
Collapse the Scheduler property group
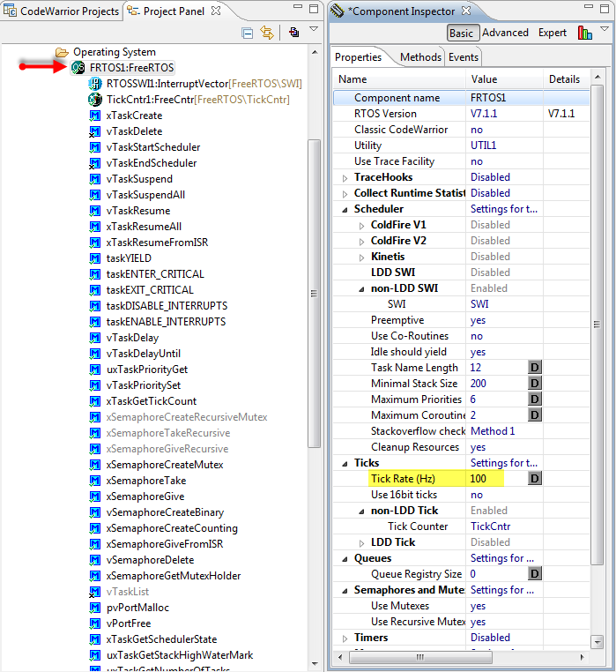tap(345, 209)
